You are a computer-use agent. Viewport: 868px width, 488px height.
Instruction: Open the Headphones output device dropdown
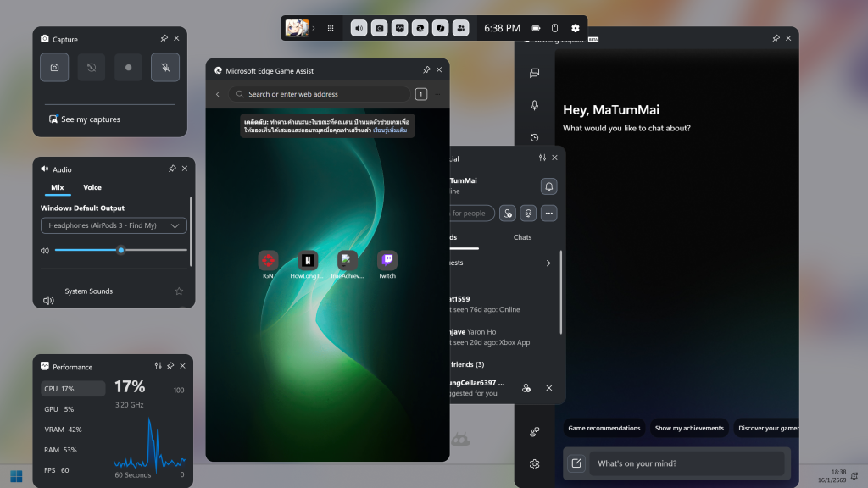coord(114,225)
